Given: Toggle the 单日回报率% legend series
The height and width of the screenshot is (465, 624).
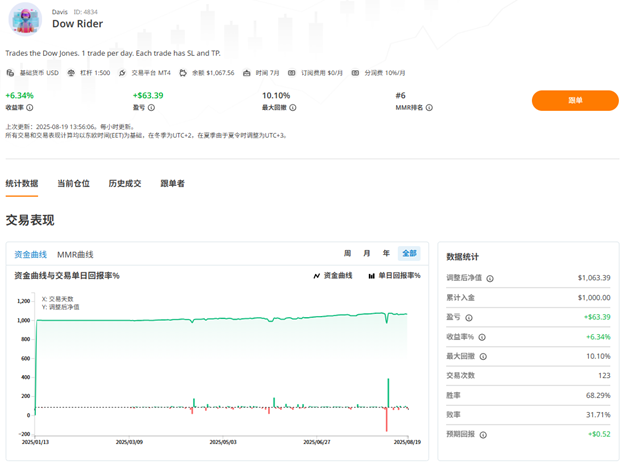Looking at the screenshot, I should [x=394, y=275].
